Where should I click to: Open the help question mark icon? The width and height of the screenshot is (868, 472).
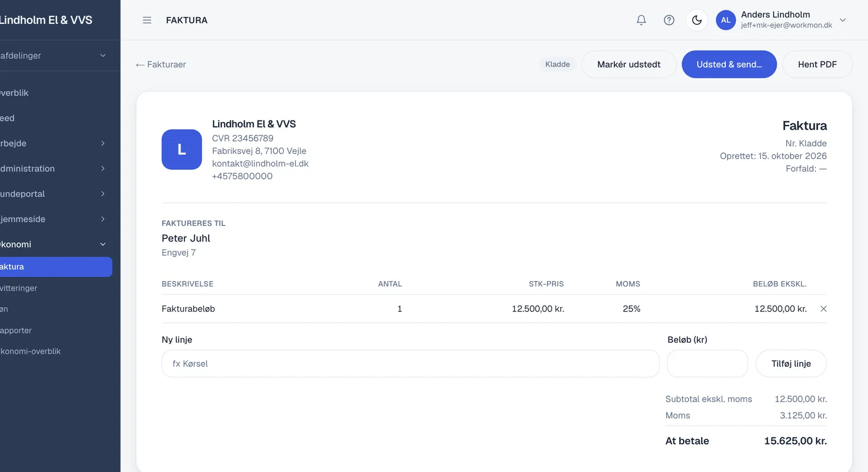point(669,20)
